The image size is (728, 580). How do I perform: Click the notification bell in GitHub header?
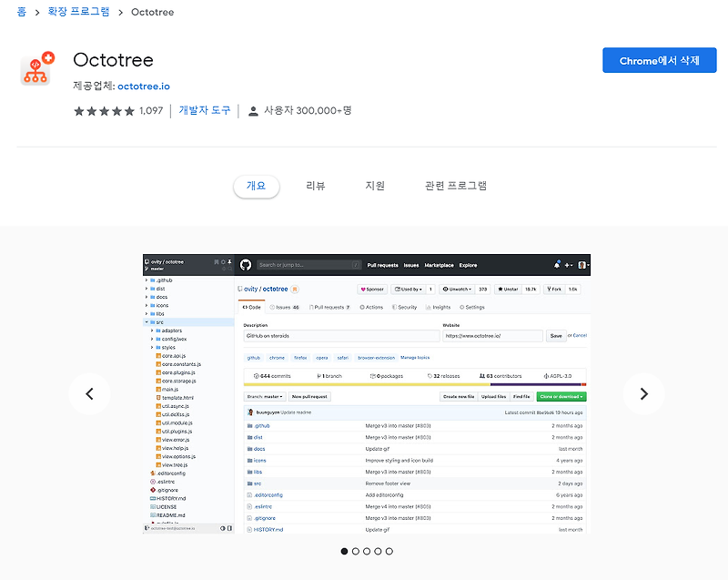557,265
